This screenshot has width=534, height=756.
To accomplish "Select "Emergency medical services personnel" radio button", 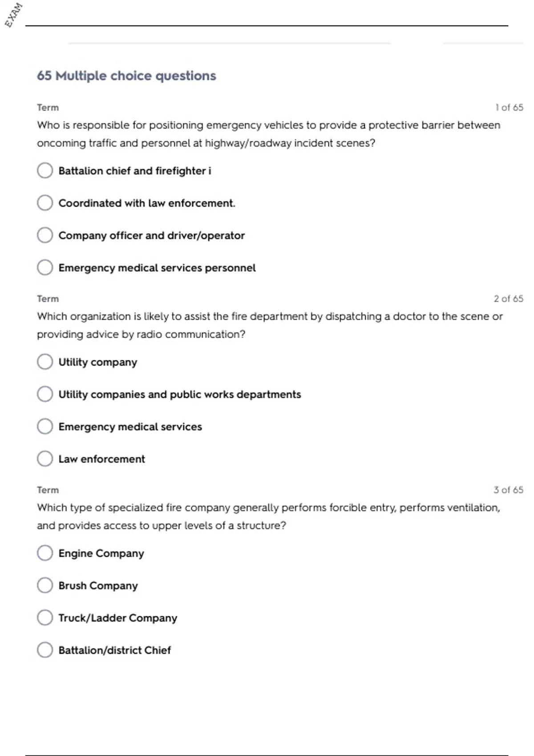I will pos(45,268).
